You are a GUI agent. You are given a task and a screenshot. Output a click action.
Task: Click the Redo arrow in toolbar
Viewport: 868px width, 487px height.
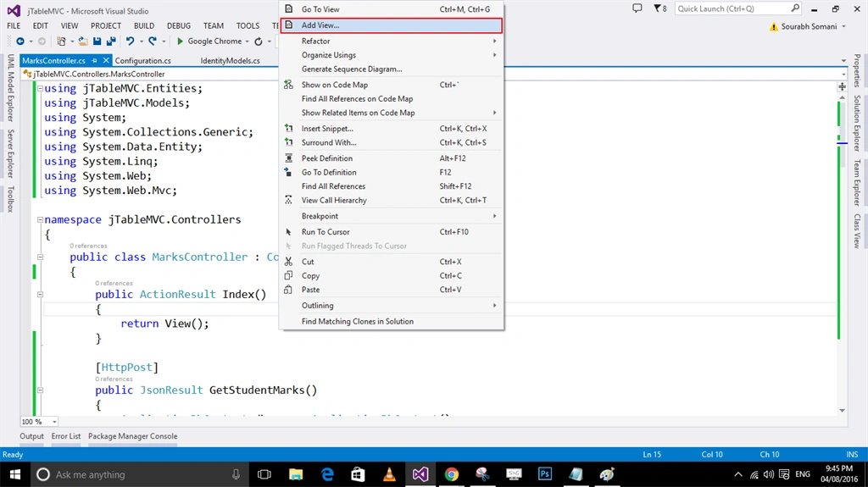coord(153,41)
